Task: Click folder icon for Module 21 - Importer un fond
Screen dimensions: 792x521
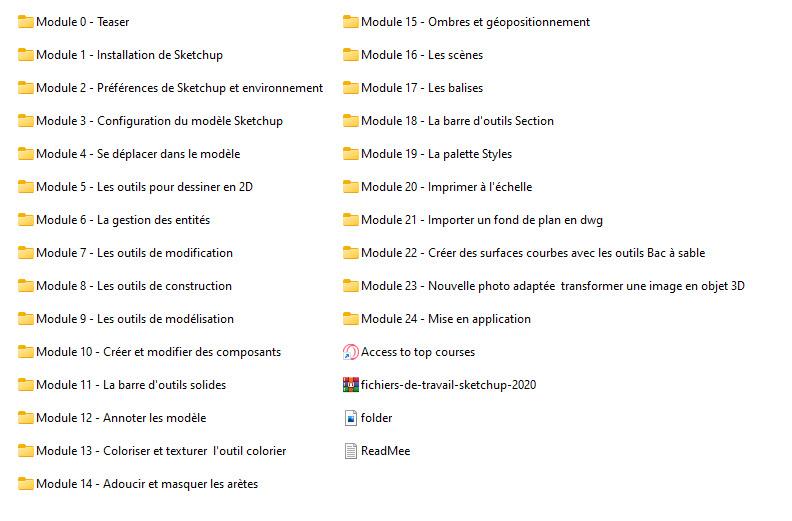Action: pos(351,220)
